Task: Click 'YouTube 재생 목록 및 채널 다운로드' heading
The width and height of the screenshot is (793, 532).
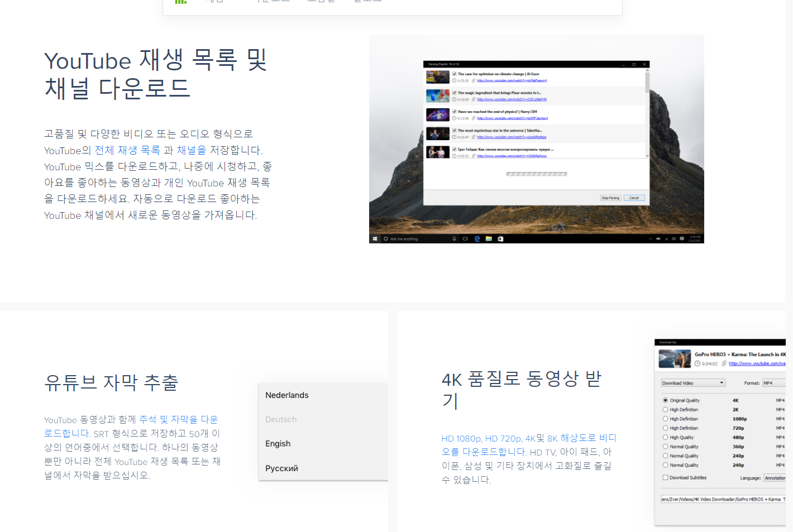Action: 156,74
